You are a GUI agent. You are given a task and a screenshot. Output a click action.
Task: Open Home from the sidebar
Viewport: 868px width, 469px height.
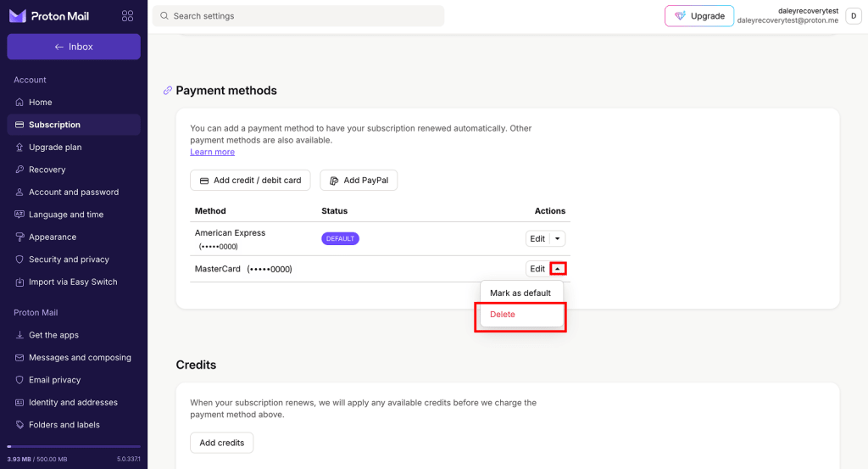[40, 102]
